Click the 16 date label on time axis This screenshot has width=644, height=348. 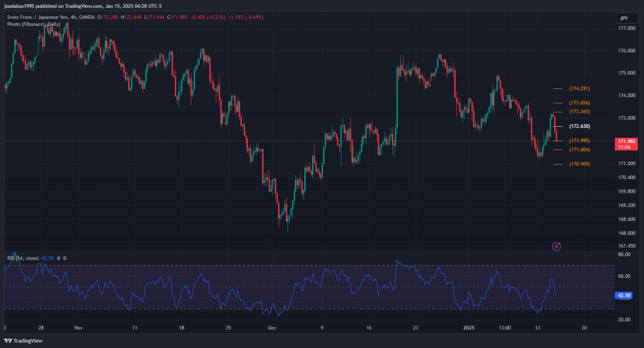pos(369,328)
